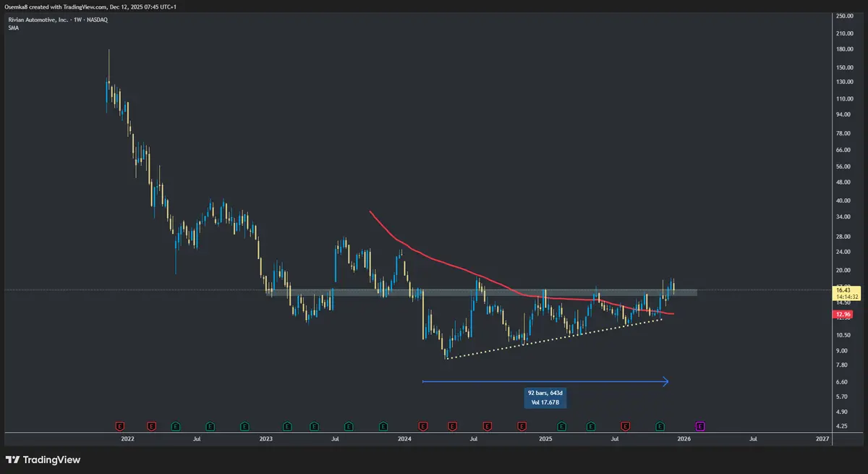Click the Jul label between 2022 and 2023
Viewport: 868px width, 474px height.
[x=197, y=439]
